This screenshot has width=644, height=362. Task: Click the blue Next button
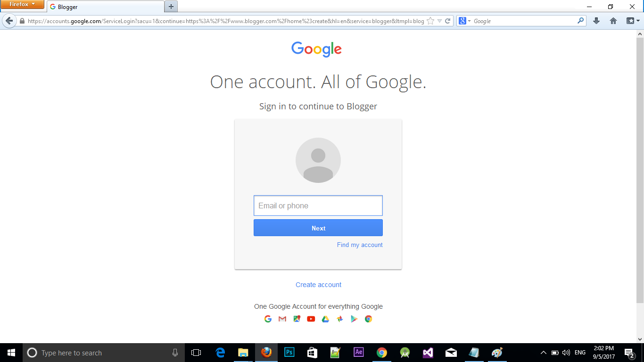click(318, 228)
